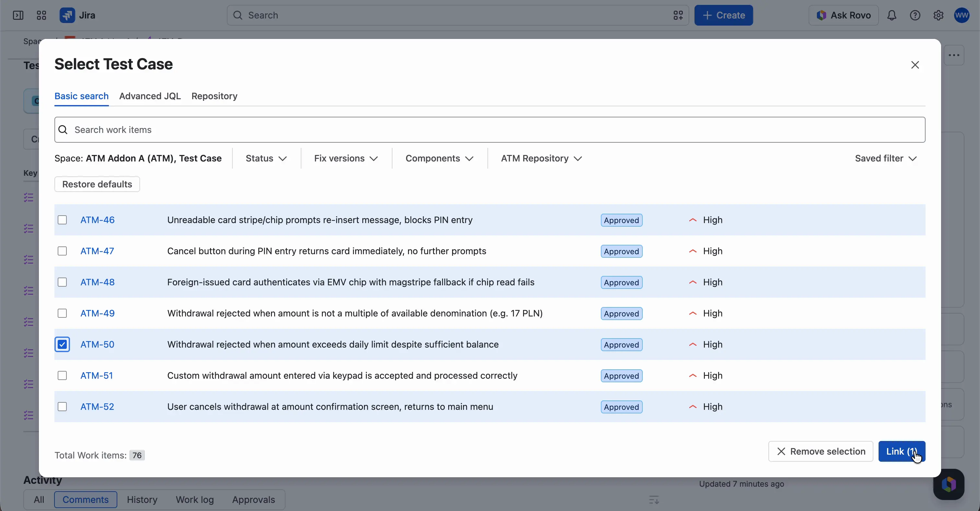This screenshot has width=980, height=511.
Task: Click the top Jira search field
Action: [x=458, y=15]
